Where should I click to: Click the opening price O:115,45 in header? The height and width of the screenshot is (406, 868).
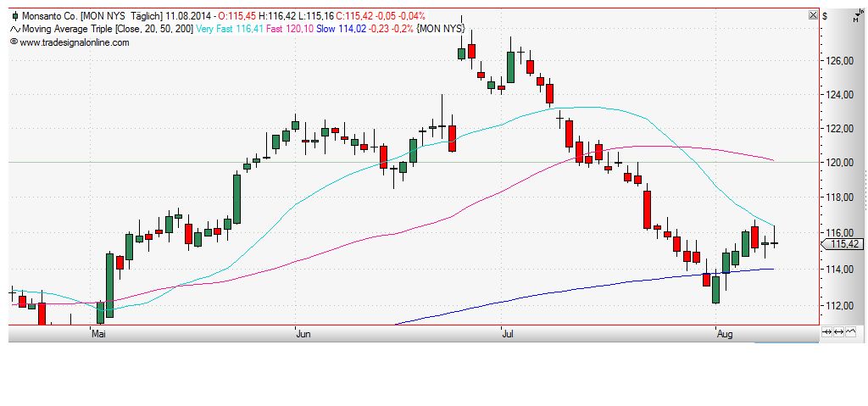coord(238,17)
